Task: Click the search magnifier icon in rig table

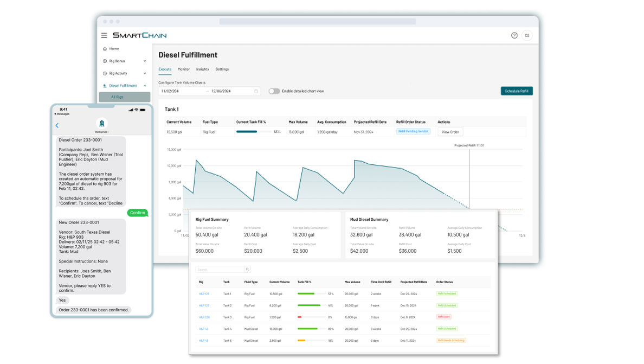Action: (247, 270)
